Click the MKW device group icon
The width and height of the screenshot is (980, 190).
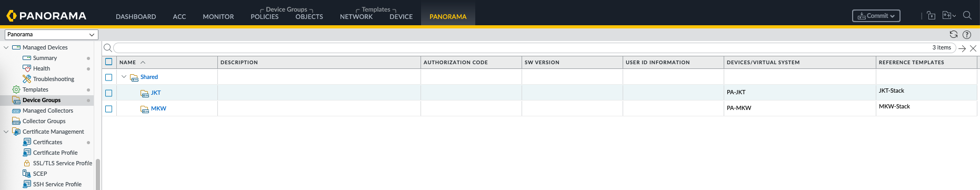point(145,109)
